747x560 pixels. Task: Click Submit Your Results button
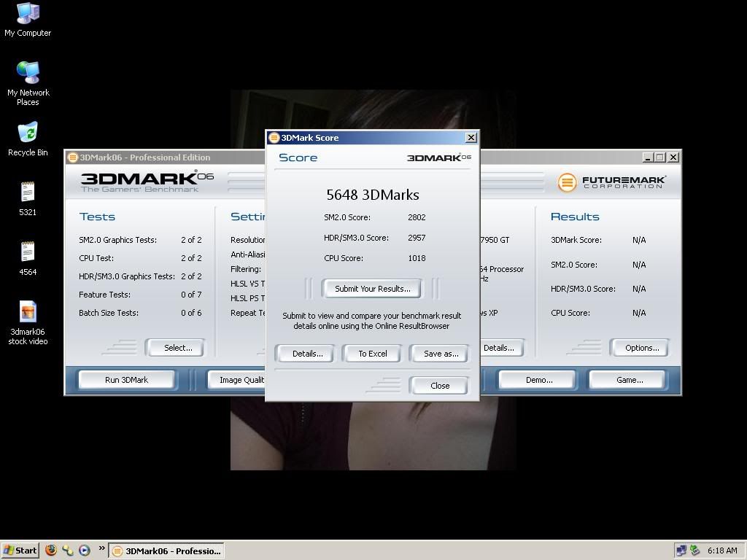tap(372, 289)
